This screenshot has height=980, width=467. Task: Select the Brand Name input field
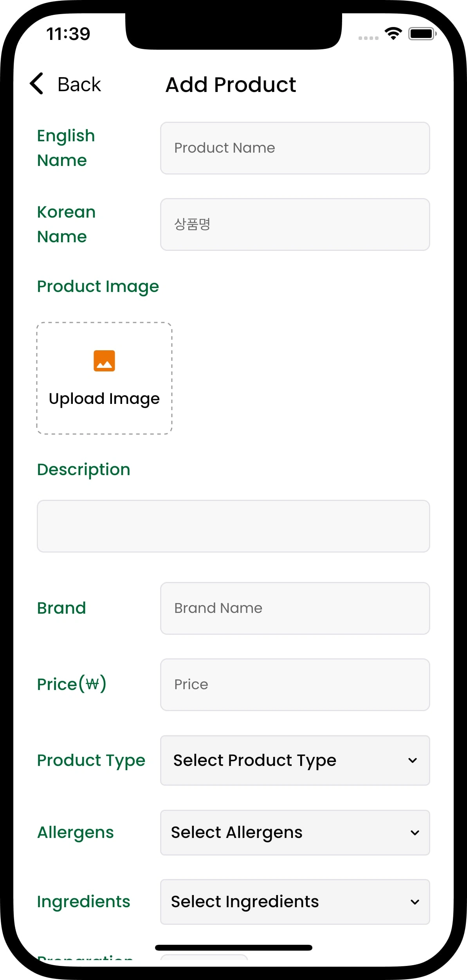tap(295, 608)
